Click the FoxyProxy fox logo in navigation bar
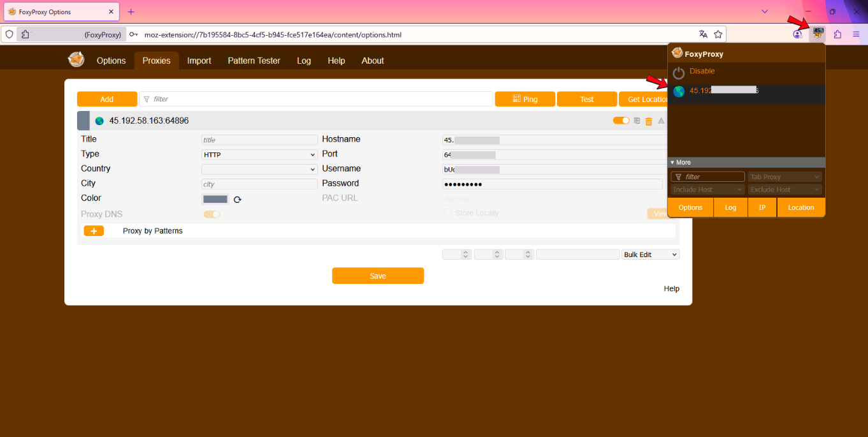The image size is (868, 437). coord(76,59)
